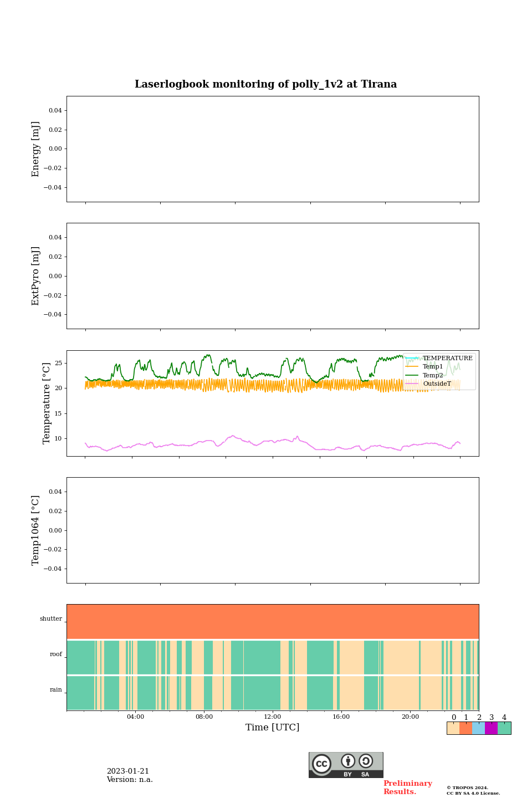
Task: Click the 'Version: n.a.' text
Action: coord(130,780)
